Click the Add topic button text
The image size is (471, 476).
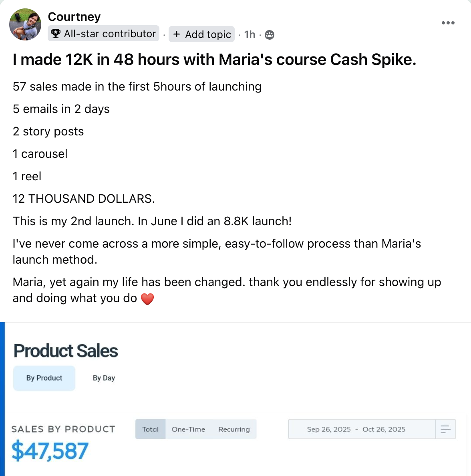pos(208,34)
